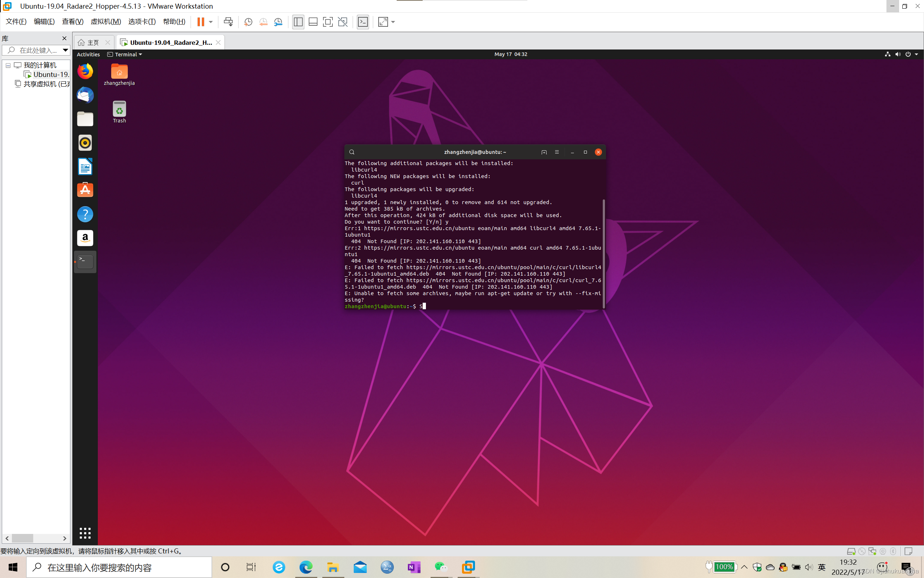This screenshot has width=924, height=578.
Task: Show hidden tray icons chevron
Action: (744, 567)
